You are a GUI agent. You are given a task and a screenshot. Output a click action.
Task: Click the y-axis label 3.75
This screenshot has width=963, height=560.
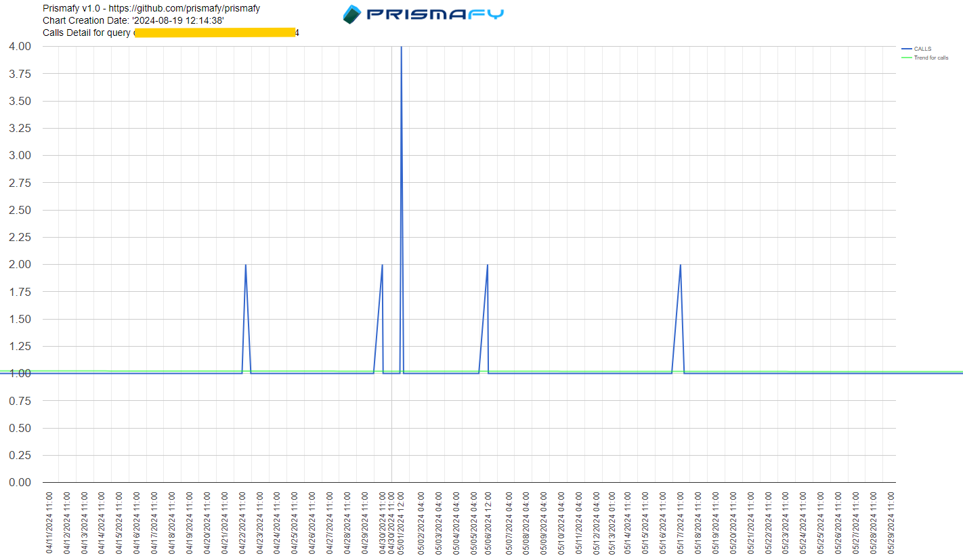coord(20,74)
